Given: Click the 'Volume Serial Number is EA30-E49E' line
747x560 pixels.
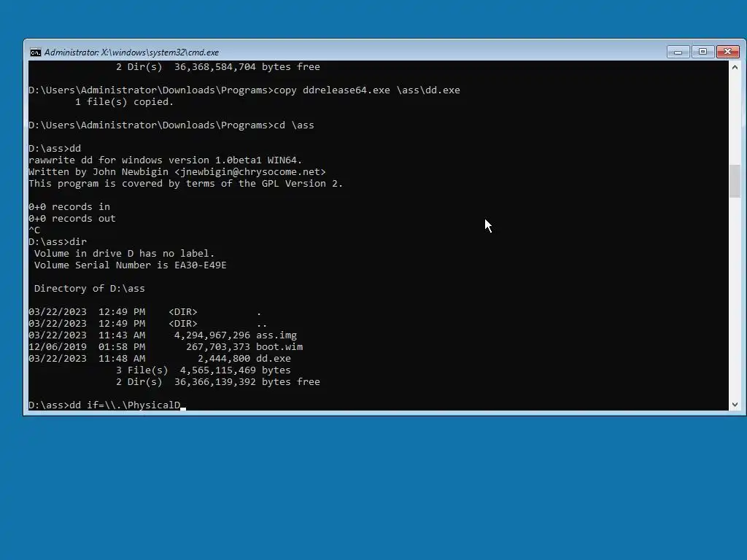Looking at the screenshot, I should click(130, 265).
